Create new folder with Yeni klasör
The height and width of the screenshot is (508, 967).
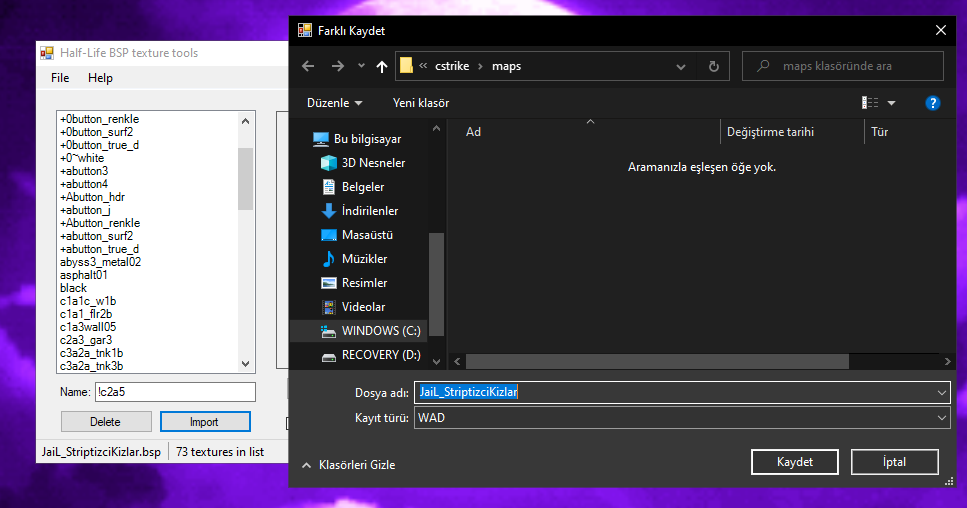point(421,103)
